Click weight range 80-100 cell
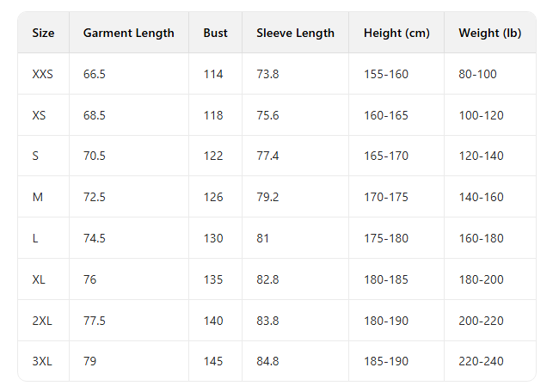 click(x=477, y=75)
